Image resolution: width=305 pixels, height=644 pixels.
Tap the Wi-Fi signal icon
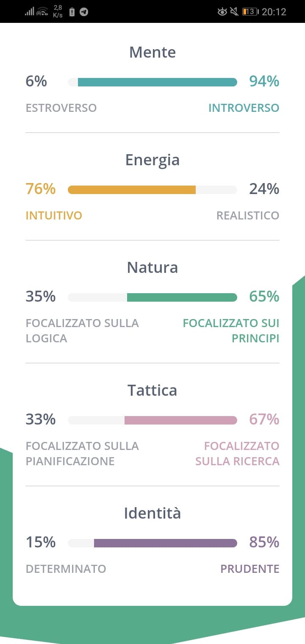point(42,12)
